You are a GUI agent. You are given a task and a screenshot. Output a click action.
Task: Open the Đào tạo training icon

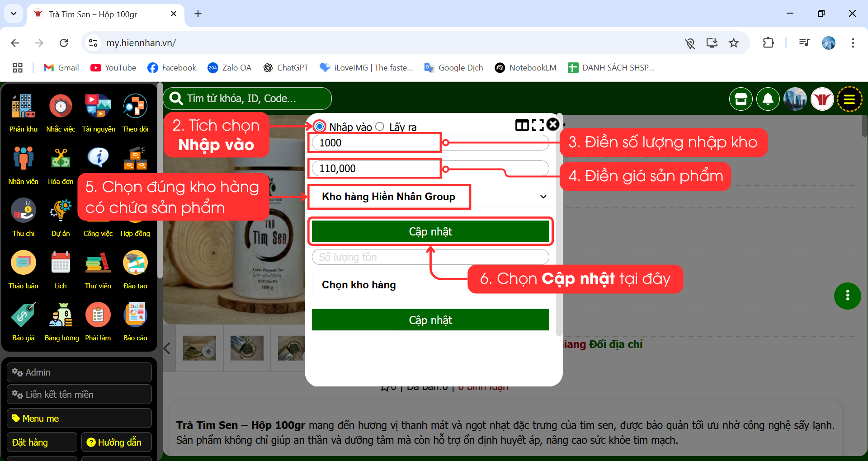tap(135, 263)
